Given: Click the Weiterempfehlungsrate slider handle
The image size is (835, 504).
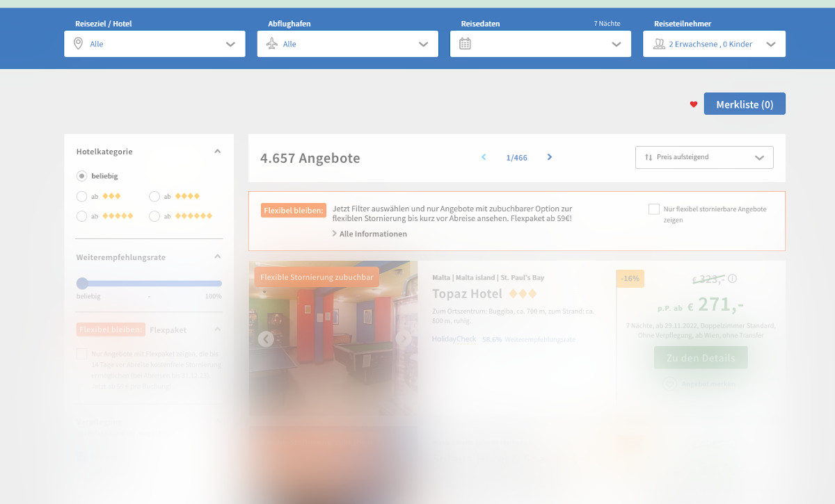Looking at the screenshot, I should 82,283.
